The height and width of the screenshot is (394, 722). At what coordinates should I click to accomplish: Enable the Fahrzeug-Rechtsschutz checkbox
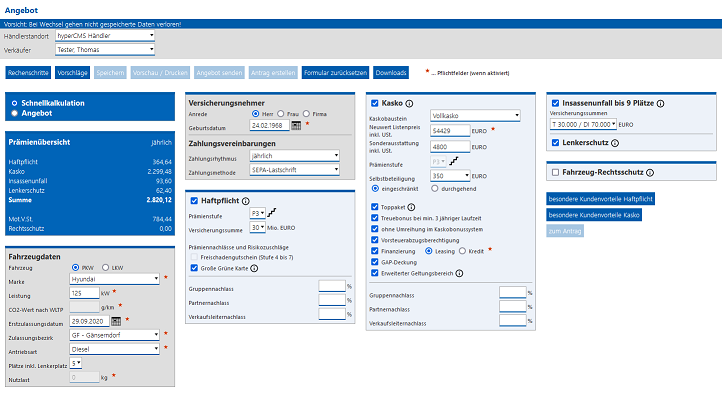(x=555, y=172)
